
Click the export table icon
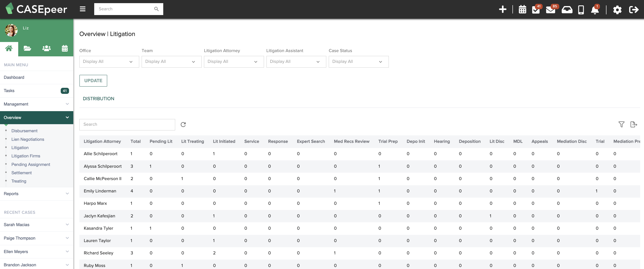[633, 124]
